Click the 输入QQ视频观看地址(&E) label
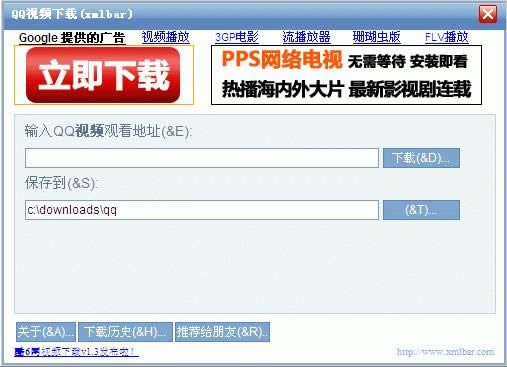Image resolution: width=507 pixels, height=367 pixels. click(x=109, y=131)
